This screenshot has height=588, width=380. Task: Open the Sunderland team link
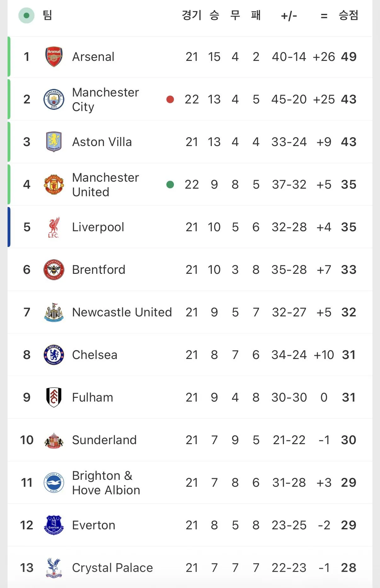(104, 440)
